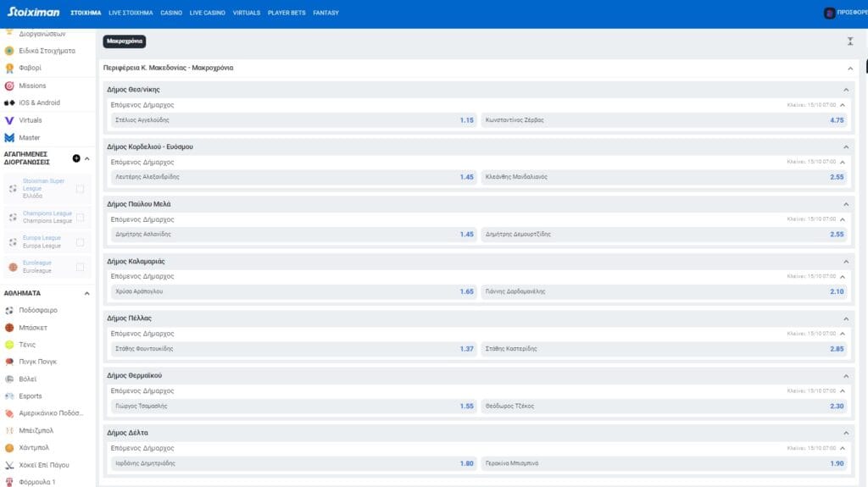The image size is (868, 487).
Task: Open the LIVE CASINO tab
Action: (206, 13)
